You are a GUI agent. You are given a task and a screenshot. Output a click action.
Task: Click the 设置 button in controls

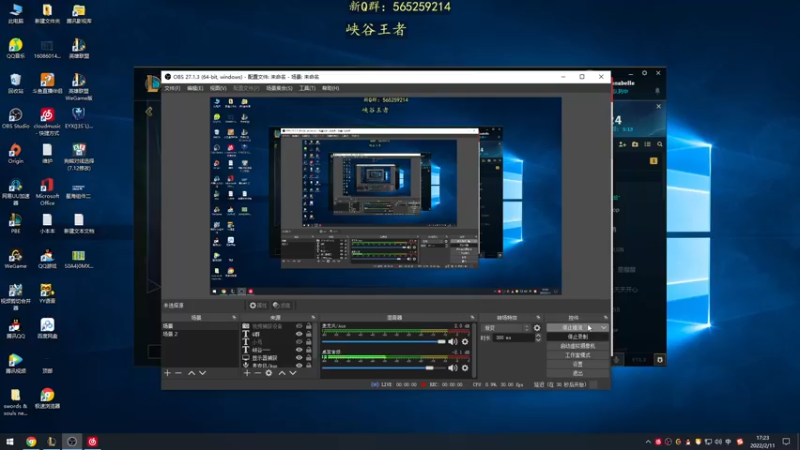coord(578,364)
